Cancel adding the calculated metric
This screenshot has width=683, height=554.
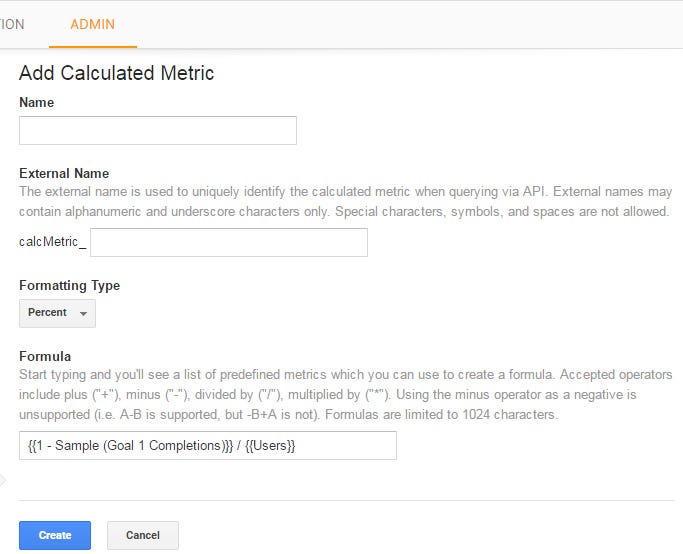tap(142, 535)
